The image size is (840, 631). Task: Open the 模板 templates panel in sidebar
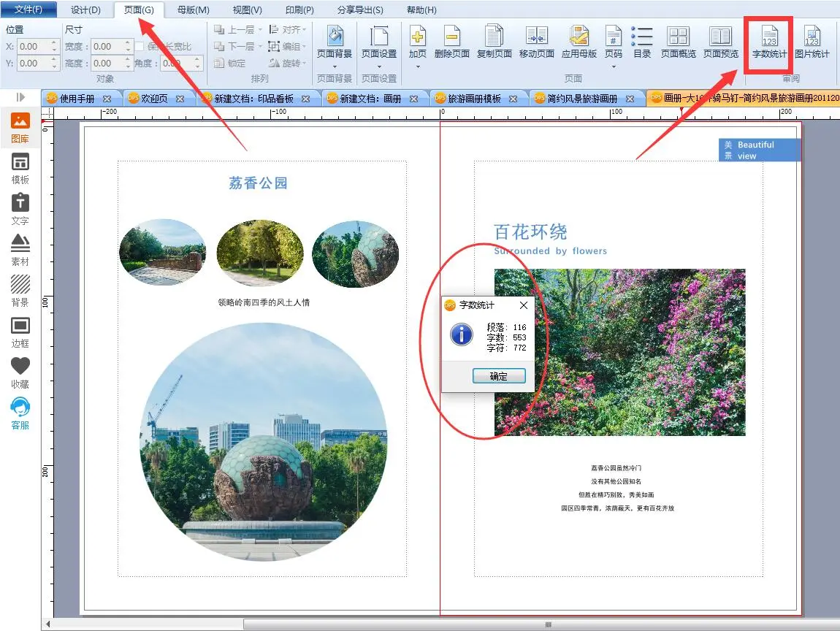(20, 169)
